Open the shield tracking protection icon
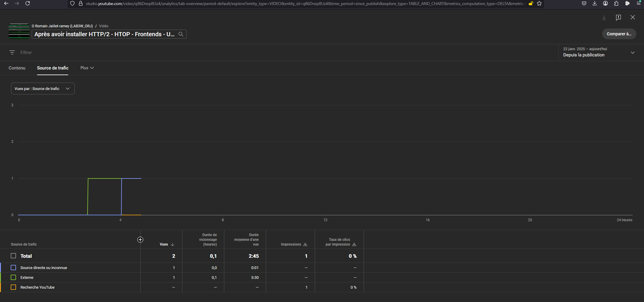 pyautogui.click(x=72, y=4)
